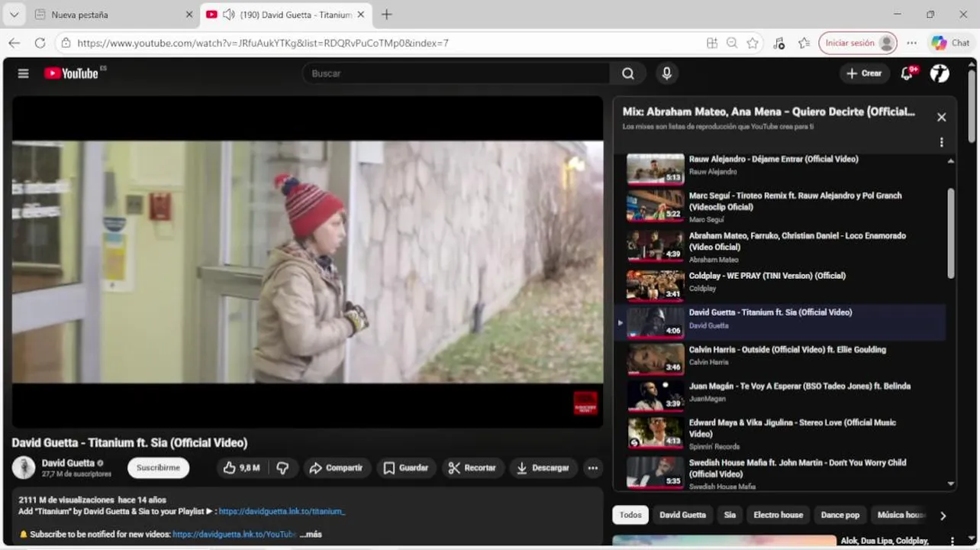
Task: Add this page to favorites
Action: tap(753, 43)
